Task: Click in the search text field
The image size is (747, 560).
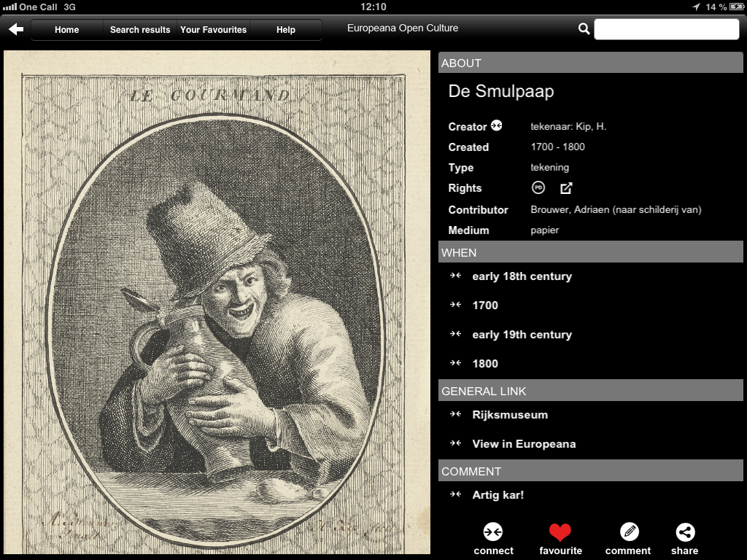Action: point(666,29)
